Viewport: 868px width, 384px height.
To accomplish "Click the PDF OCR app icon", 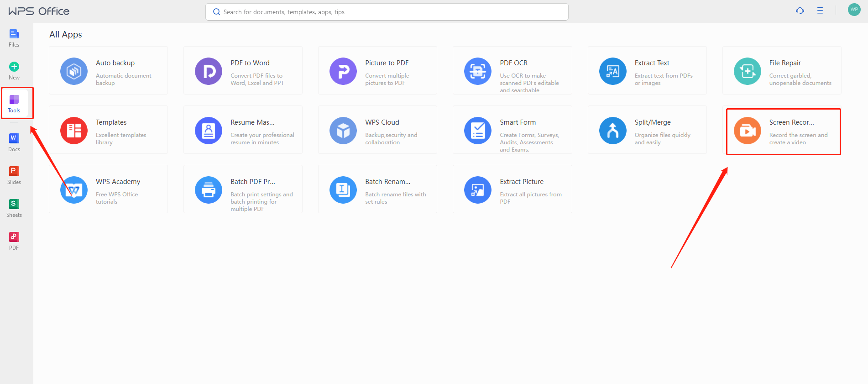I will [x=478, y=71].
